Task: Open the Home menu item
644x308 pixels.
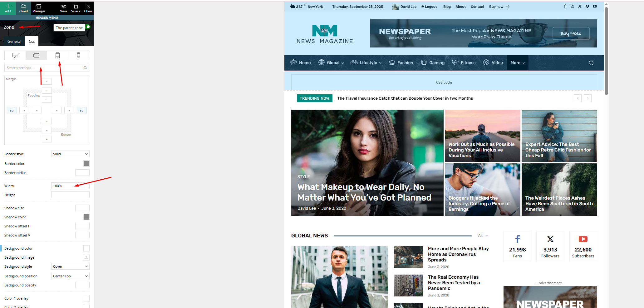Action: [x=300, y=63]
